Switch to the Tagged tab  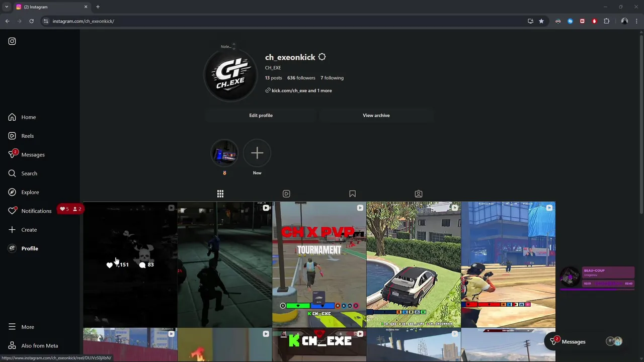point(419,194)
